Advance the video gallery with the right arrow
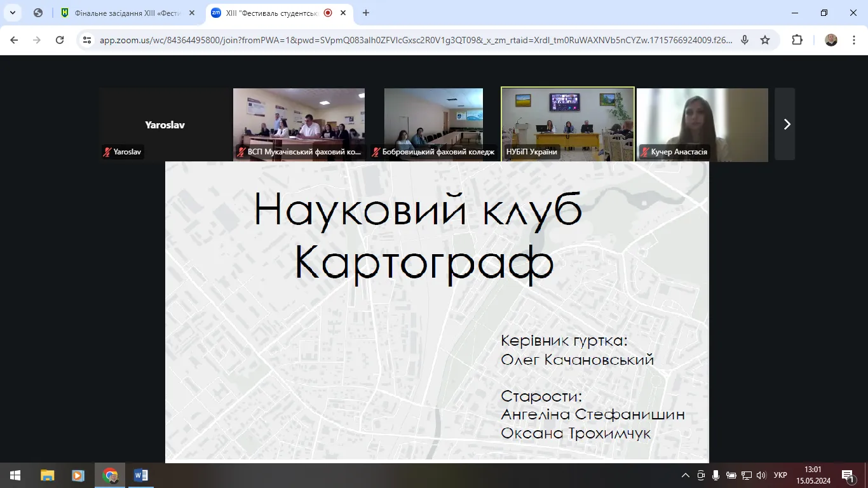Viewport: 868px width, 488px height. [x=787, y=125]
